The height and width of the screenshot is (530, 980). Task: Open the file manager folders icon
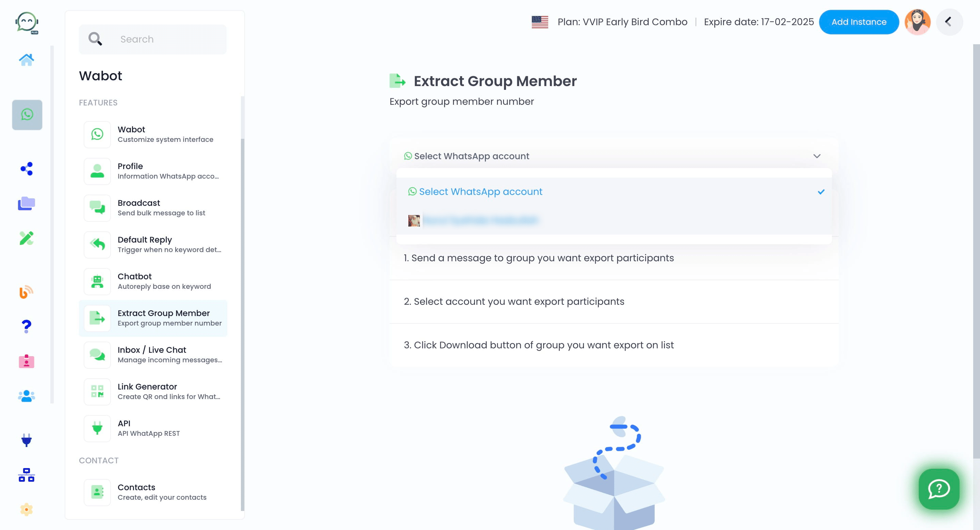[x=26, y=203]
